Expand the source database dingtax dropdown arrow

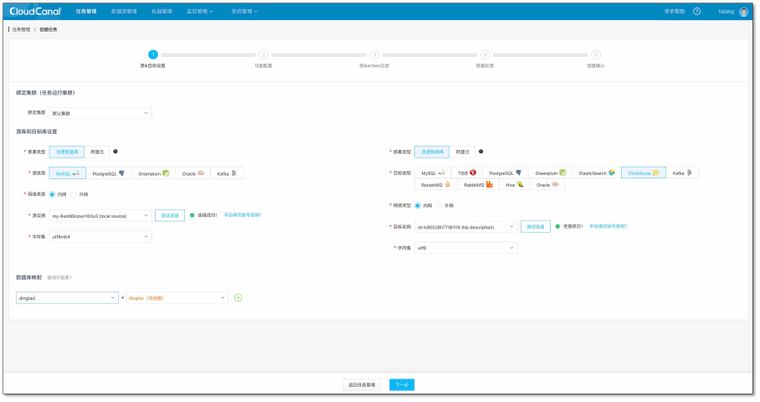pos(113,298)
